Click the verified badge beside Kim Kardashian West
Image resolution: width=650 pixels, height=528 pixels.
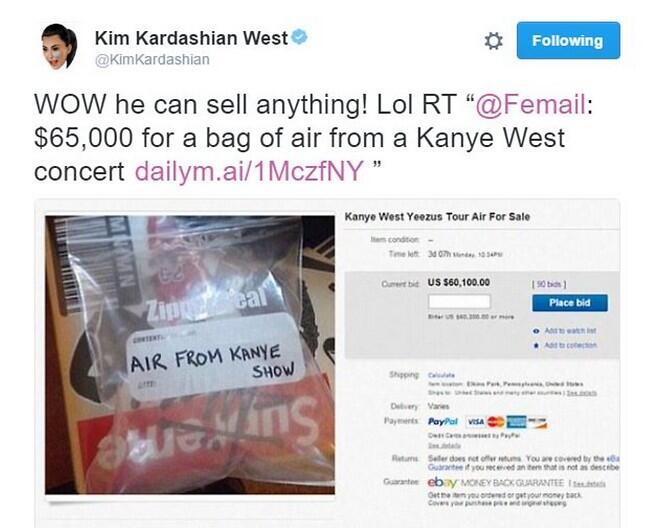point(299,37)
